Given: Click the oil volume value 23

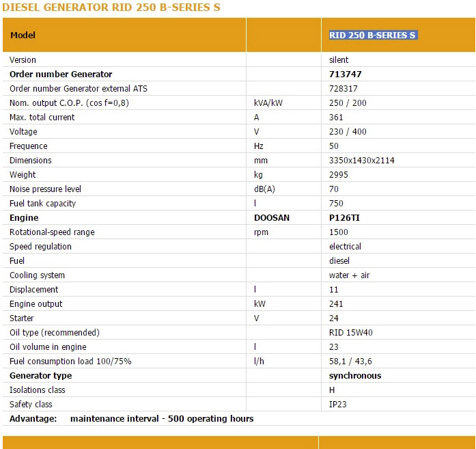Looking at the screenshot, I should (x=334, y=347).
